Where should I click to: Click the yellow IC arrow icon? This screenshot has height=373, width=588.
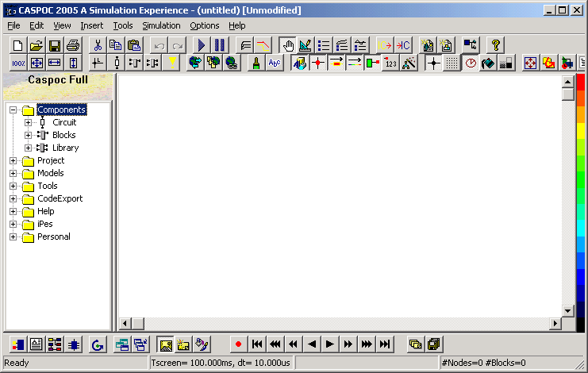pyautogui.click(x=385, y=46)
